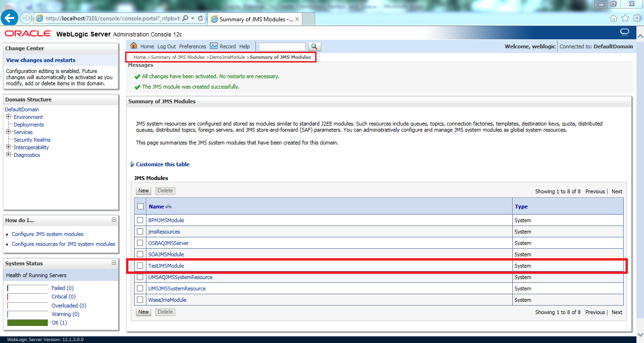
Task: Click the search magnifier button
Action: pyautogui.click(x=314, y=46)
